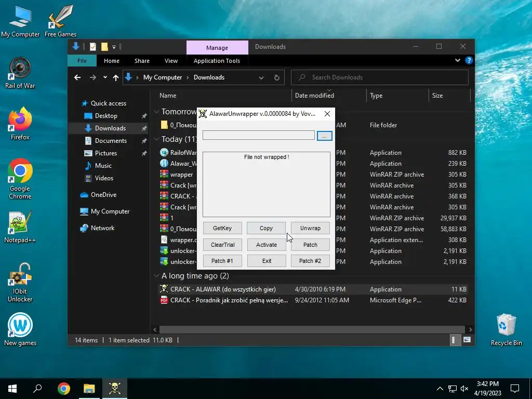Screen dimensions: 532x399
Task: Select AlawarUnwrapper skull icon in taskbar
Action: (115, 389)
